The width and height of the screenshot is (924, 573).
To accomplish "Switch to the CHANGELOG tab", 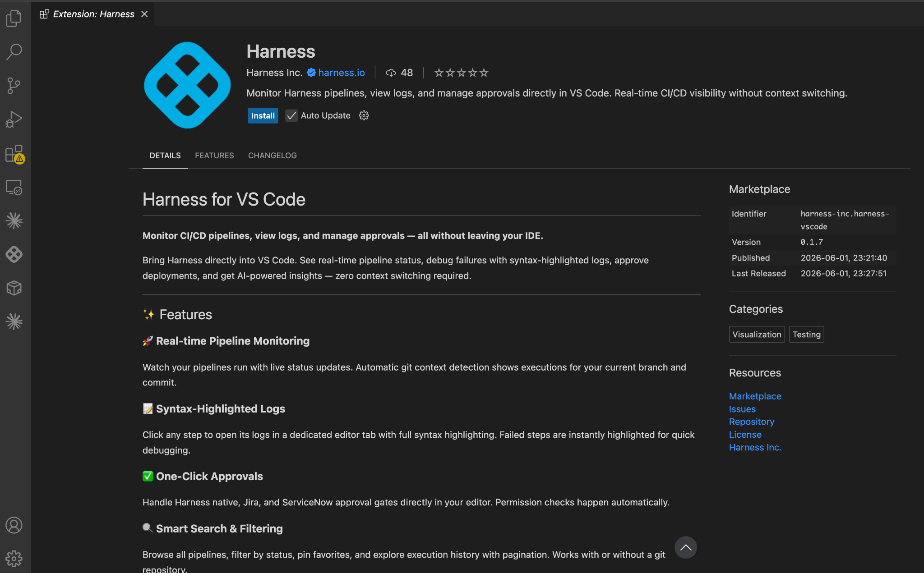I will point(273,156).
